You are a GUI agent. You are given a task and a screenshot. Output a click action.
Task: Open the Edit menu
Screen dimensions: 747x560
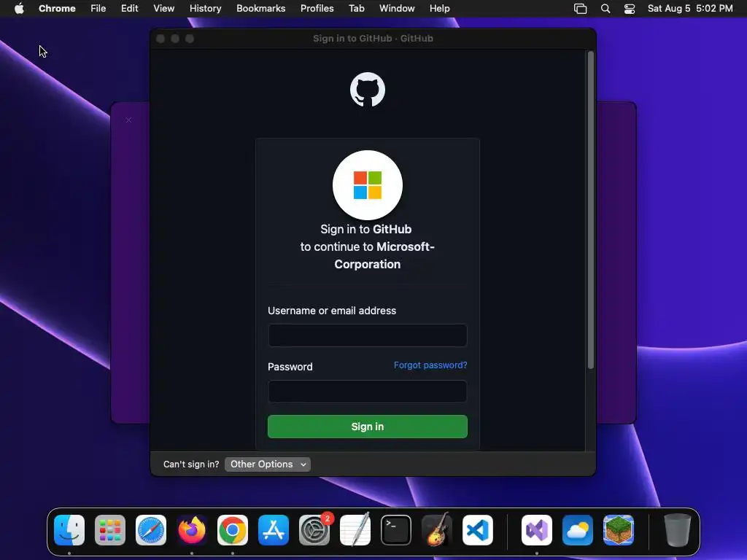[130, 8]
